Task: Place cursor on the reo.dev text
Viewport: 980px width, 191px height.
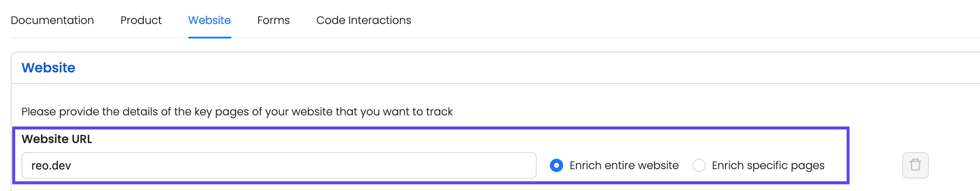Action: 51,165
